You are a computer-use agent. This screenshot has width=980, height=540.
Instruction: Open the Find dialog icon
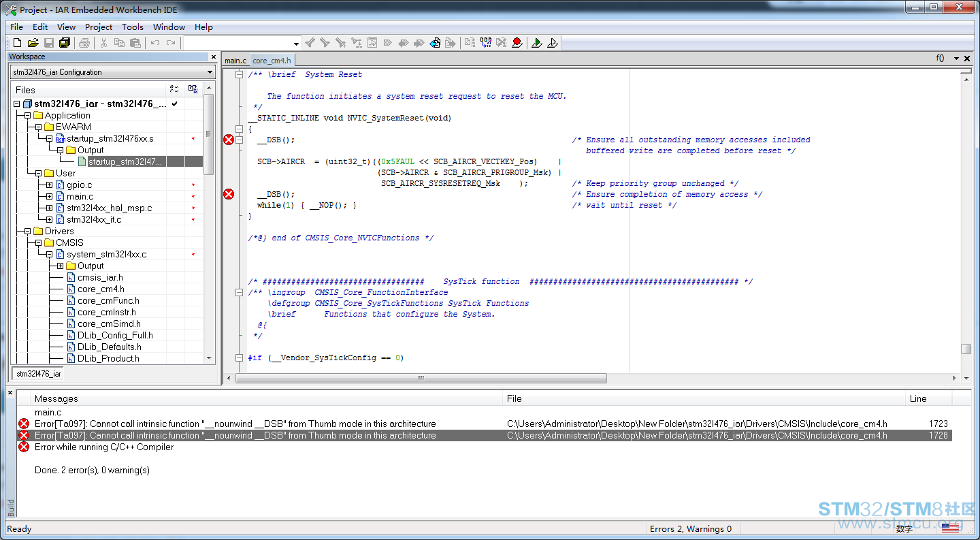pyautogui.click(x=341, y=43)
